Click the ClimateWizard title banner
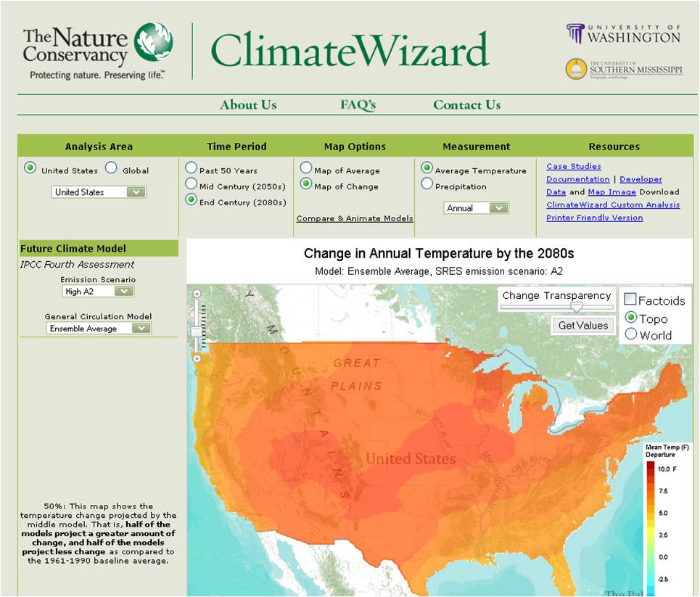Viewport: 700px width, 597px height. click(x=350, y=50)
